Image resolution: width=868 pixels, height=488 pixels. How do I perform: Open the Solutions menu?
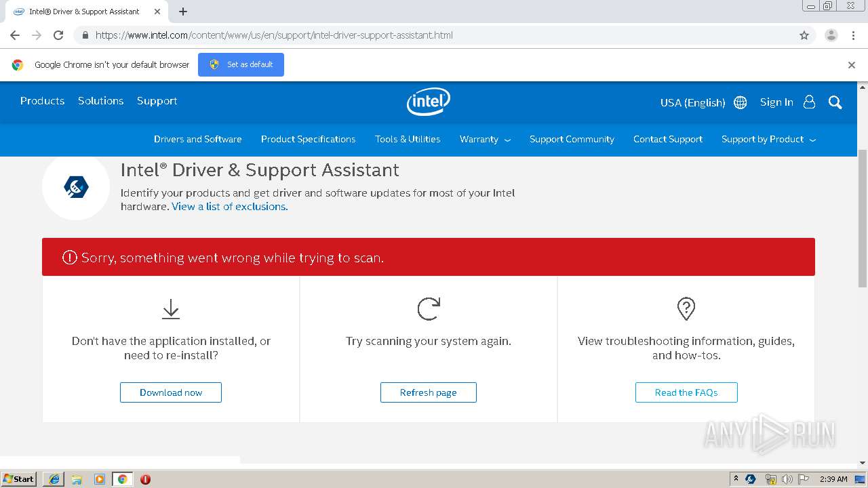tap(100, 100)
